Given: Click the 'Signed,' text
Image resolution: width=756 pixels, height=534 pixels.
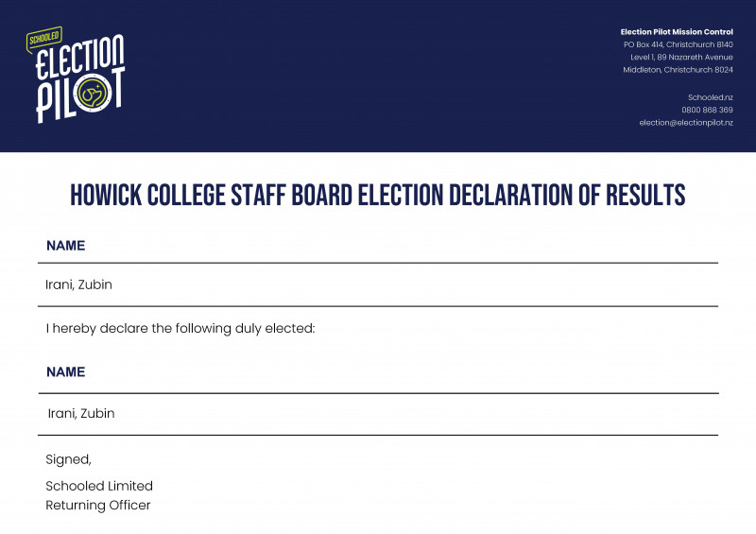Looking at the screenshot, I should [68, 459].
